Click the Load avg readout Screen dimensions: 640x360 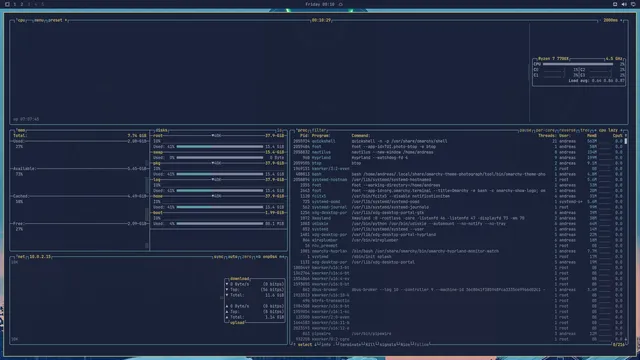click(x=596, y=81)
